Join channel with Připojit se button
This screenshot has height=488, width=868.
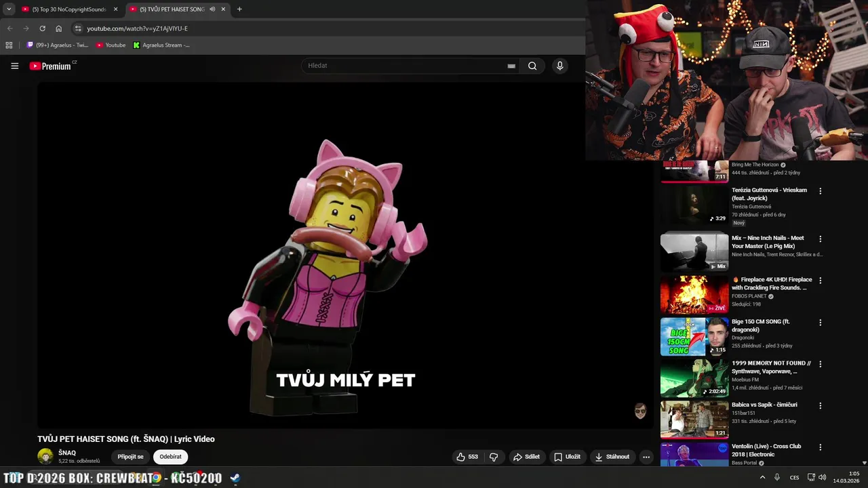point(130,457)
